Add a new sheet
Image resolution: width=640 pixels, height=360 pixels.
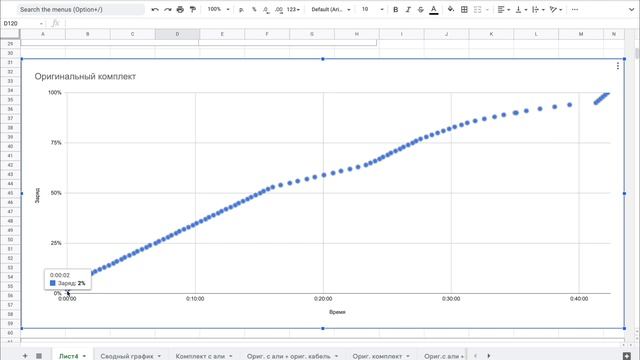point(25,356)
